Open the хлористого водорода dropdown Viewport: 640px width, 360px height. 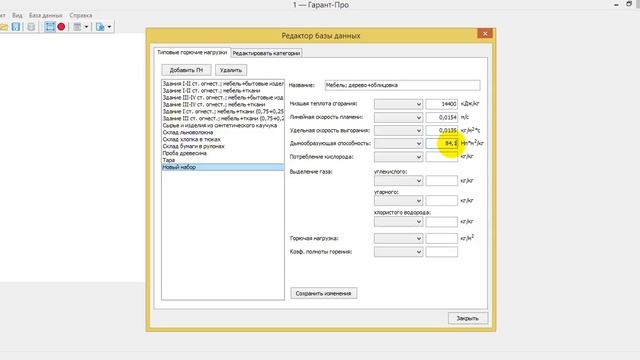pyautogui.click(x=398, y=222)
